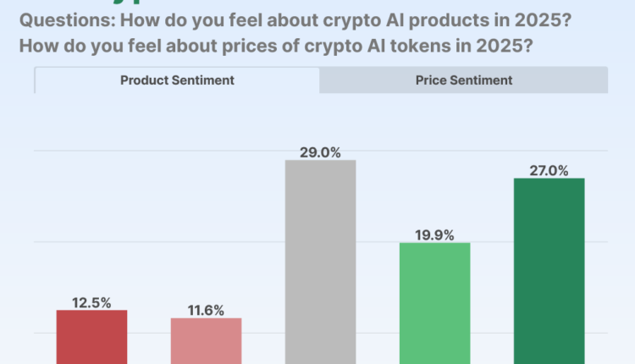Click the dark red 12.5% bar

point(91,337)
